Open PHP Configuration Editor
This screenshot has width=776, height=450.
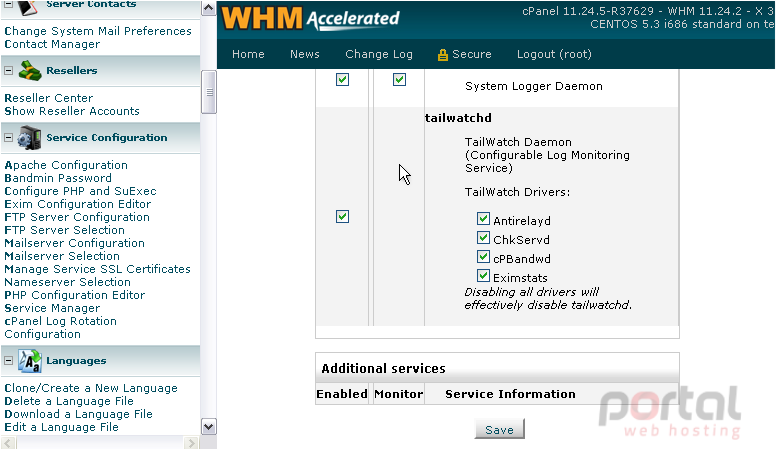tap(75, 295)
